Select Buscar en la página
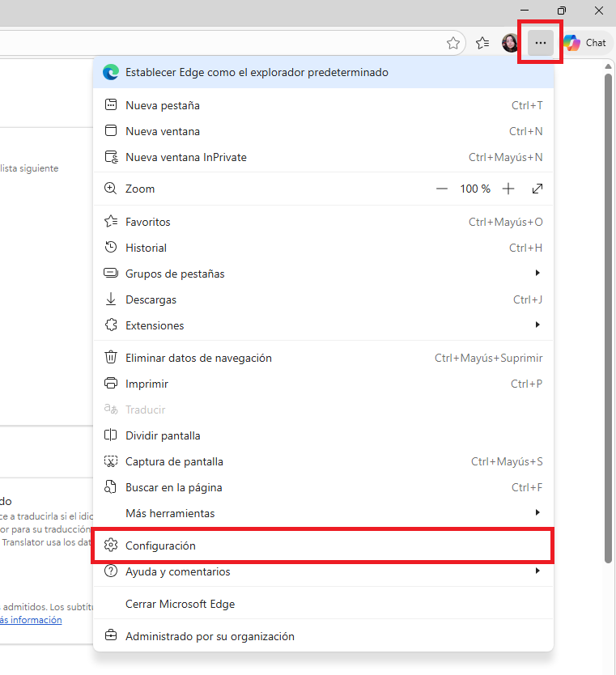The width and height of the screenshot is (616, 675). click(323, 487)
